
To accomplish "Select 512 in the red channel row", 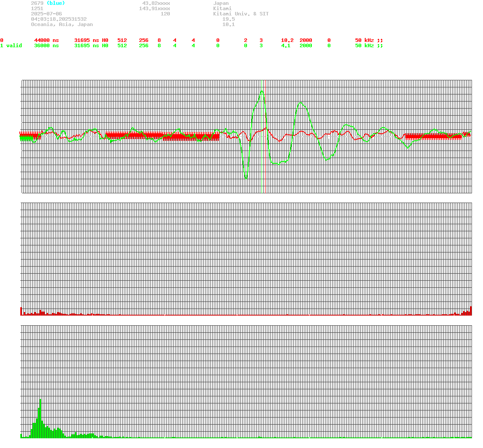I will point(122,40).
